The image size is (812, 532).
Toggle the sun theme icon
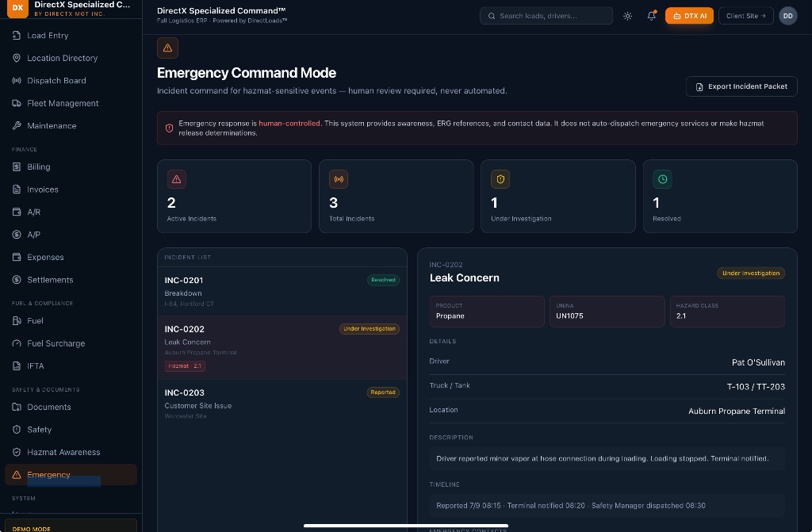click(x=628, y=16)
